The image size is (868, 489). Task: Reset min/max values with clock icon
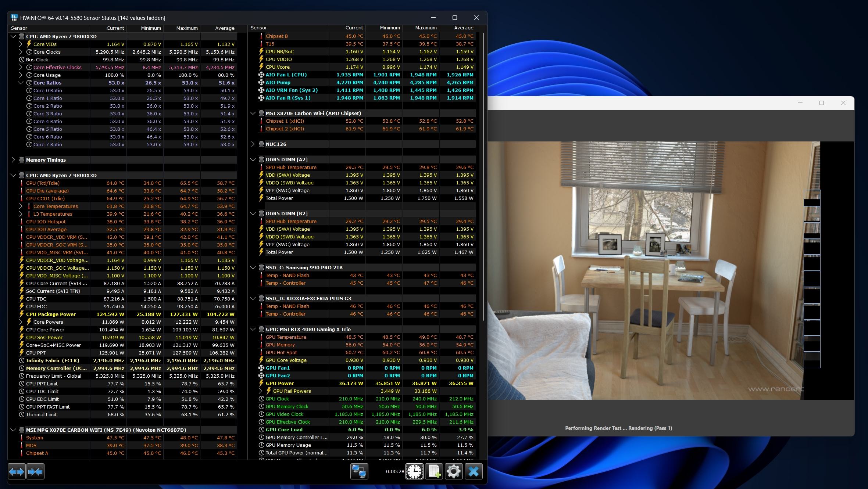pyautogui.click(x=414, y=471)
